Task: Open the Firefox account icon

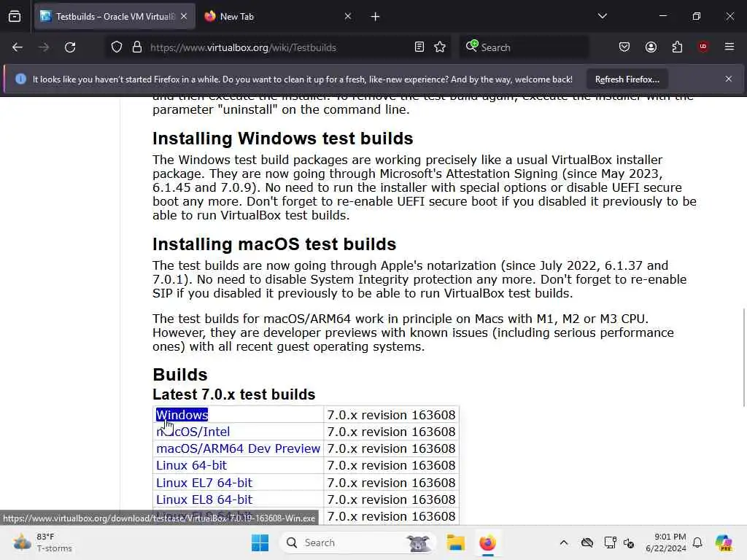Action: click(651, 47)
